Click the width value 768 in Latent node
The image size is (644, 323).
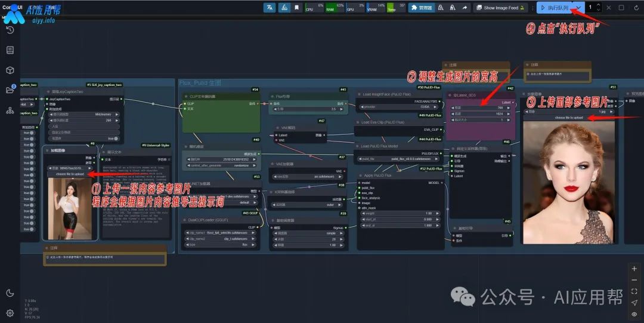[480, 108]
